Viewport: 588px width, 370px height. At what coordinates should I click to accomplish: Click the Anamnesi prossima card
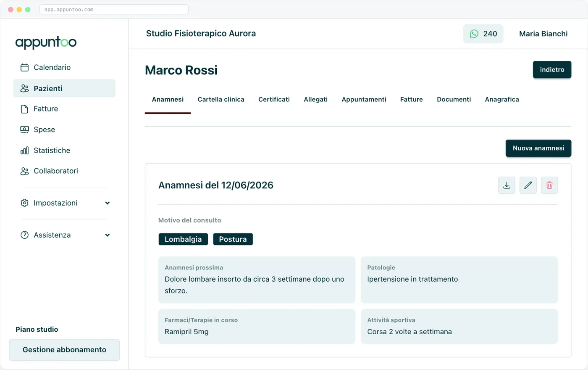tap(257, 280)
